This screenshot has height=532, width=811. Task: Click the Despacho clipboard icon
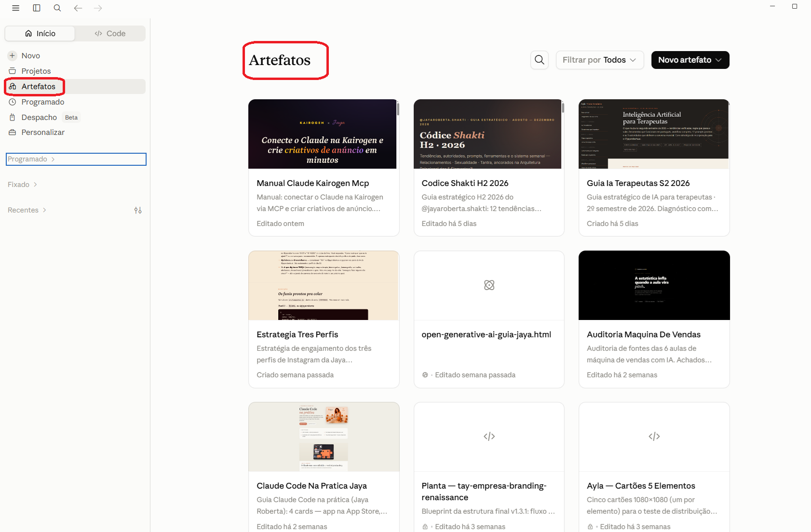point(13,118)
